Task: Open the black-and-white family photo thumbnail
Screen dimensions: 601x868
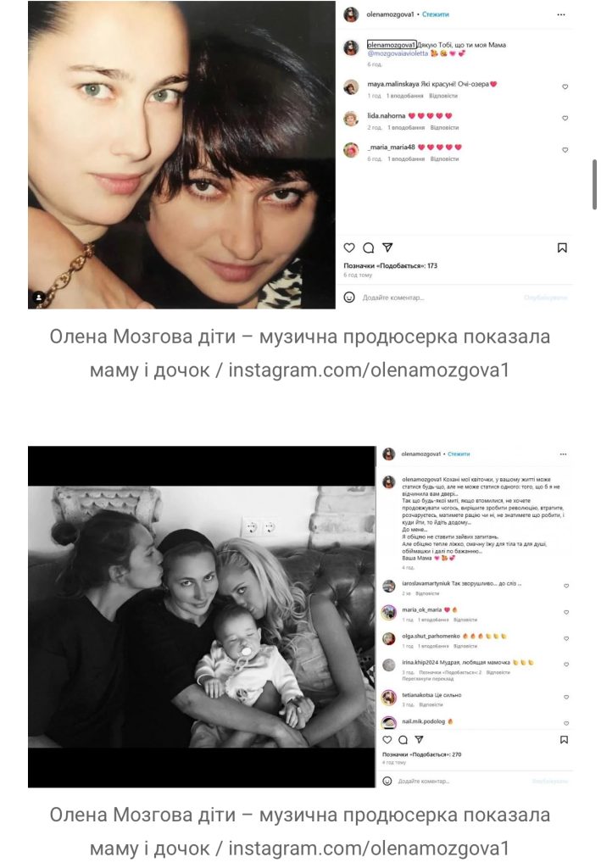Action: (x=202, y=617)
